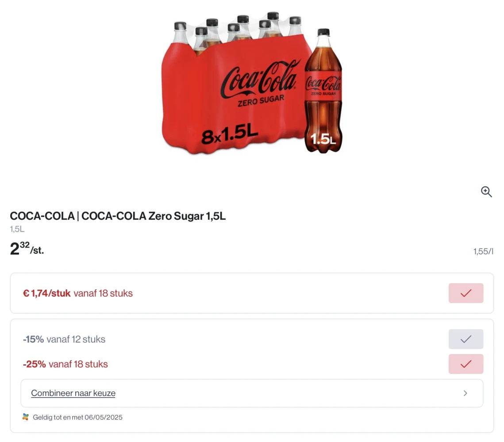Open the Combineer naar keuze link

point(73,393)
